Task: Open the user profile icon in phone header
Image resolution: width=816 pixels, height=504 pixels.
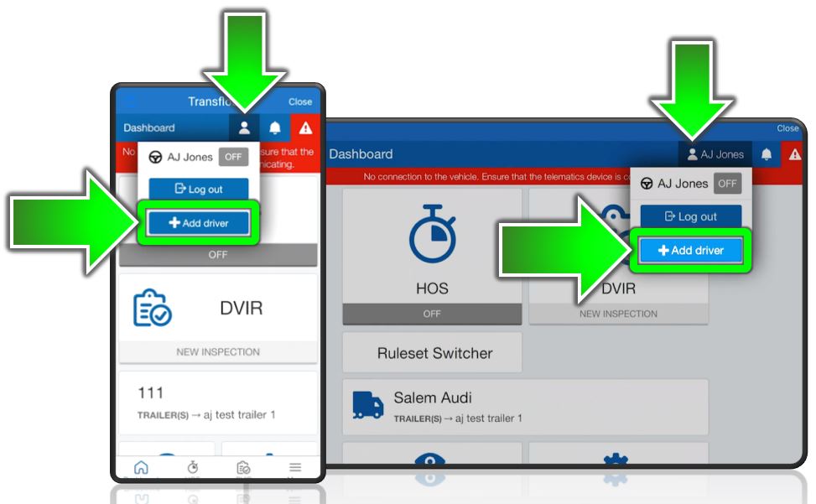Action: [x=244, y=128]
